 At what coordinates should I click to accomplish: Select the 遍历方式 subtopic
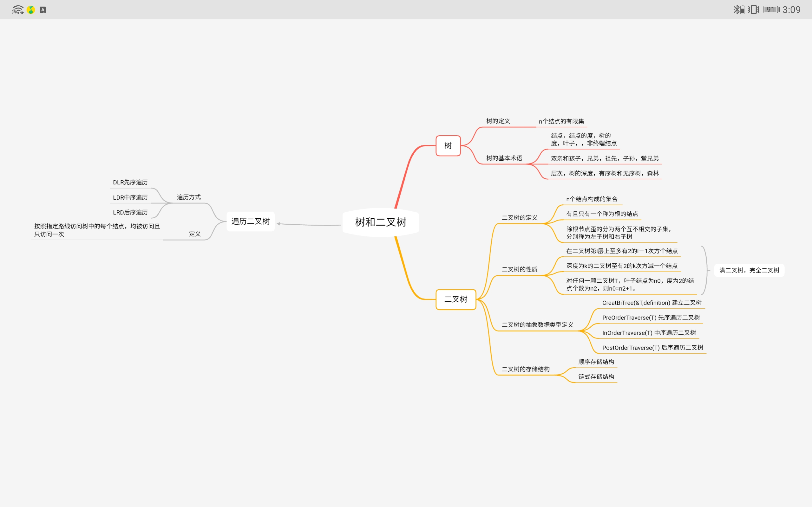tap(189, 197)
